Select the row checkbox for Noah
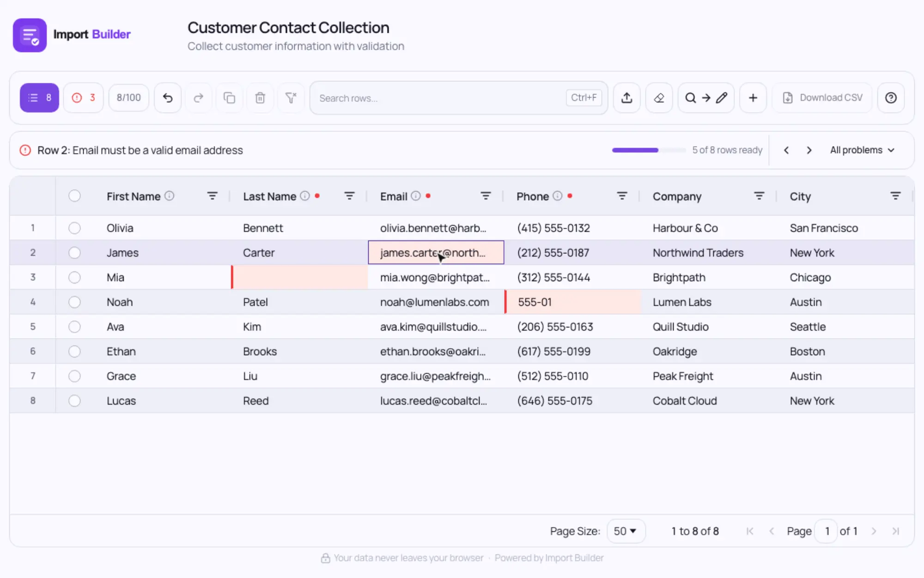This screenshot has height=578, width=924. pyautogui.click(x=74, y=302)
